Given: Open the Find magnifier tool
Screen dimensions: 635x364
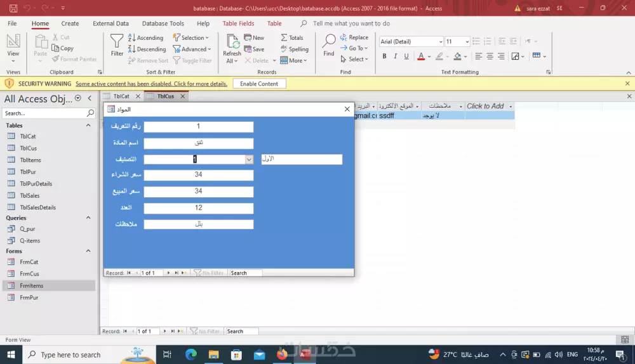Looking at the screenshot, I should point(329,45).
